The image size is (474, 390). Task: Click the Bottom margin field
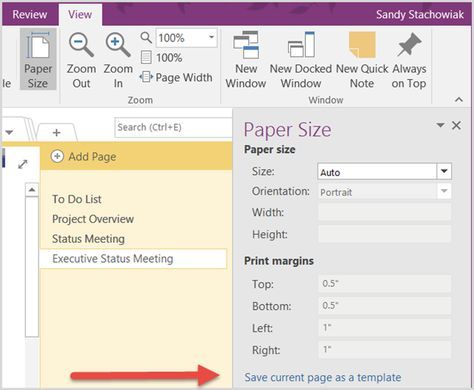[x=384, y=306]
